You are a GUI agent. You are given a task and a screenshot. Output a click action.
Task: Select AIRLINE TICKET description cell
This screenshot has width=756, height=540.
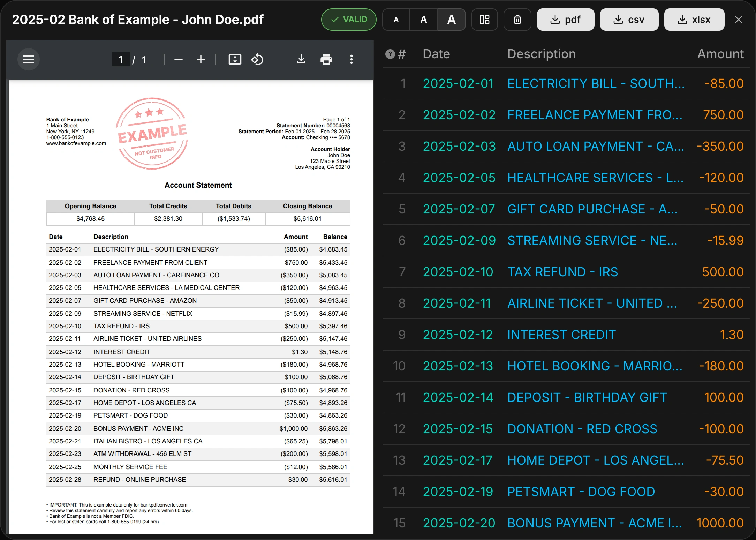click(592, 303)
